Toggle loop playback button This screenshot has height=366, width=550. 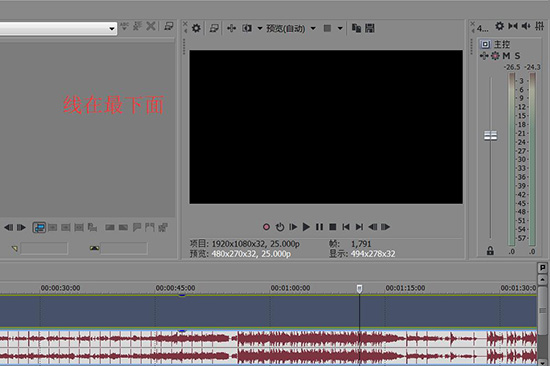point(280,227)
